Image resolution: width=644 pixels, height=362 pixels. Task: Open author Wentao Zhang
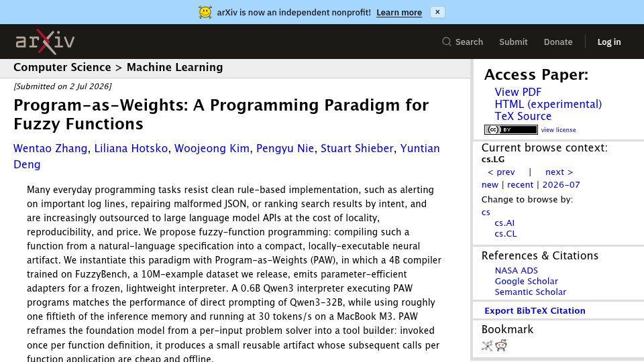click(x=50, y=148)
